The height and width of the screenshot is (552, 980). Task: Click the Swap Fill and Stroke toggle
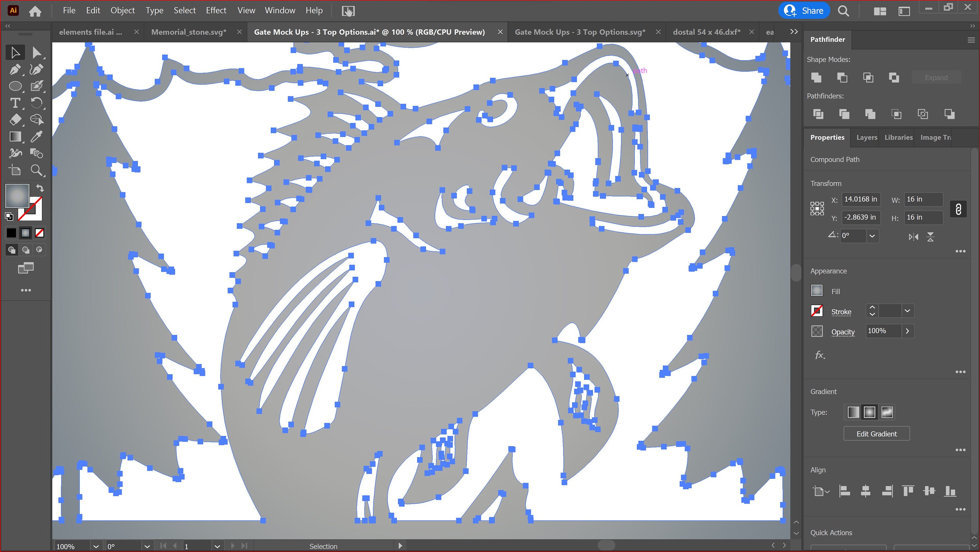point(40,188)
